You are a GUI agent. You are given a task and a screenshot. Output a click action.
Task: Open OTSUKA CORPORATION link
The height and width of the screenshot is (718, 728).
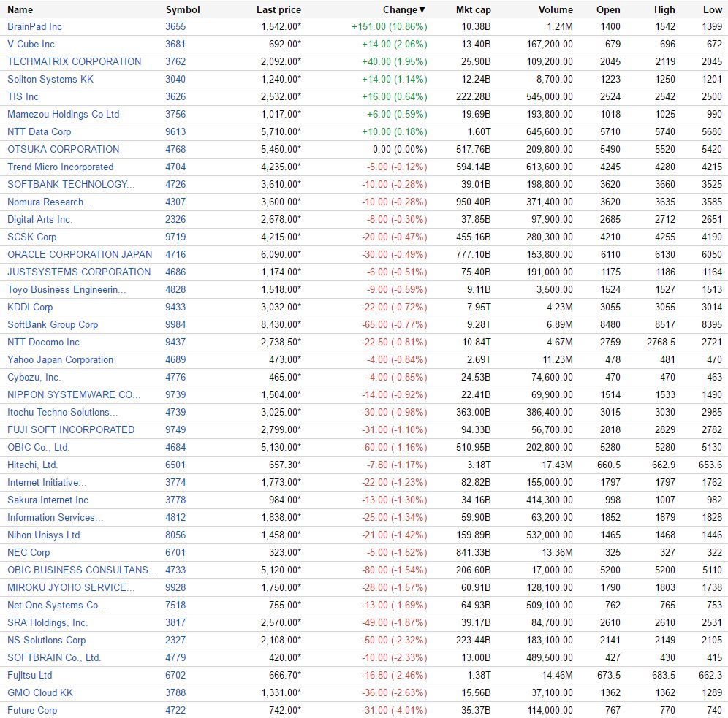[x=63, y=149]
